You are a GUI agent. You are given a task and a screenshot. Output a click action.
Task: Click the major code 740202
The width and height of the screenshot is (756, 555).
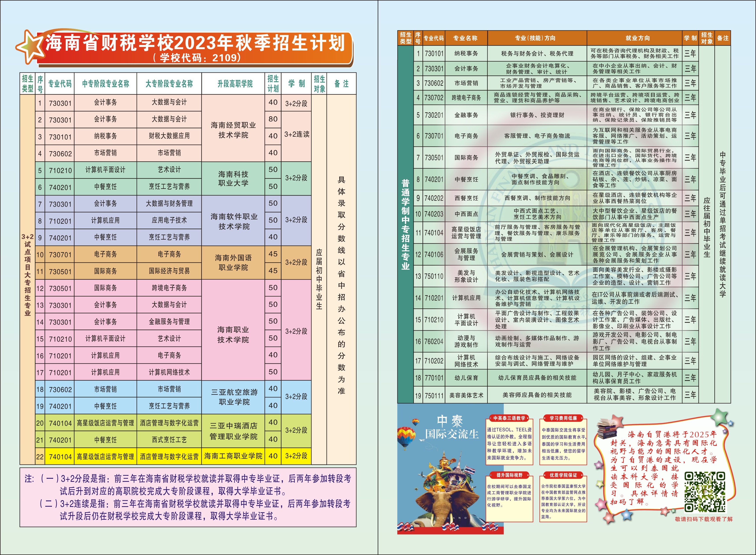(434, 198)
